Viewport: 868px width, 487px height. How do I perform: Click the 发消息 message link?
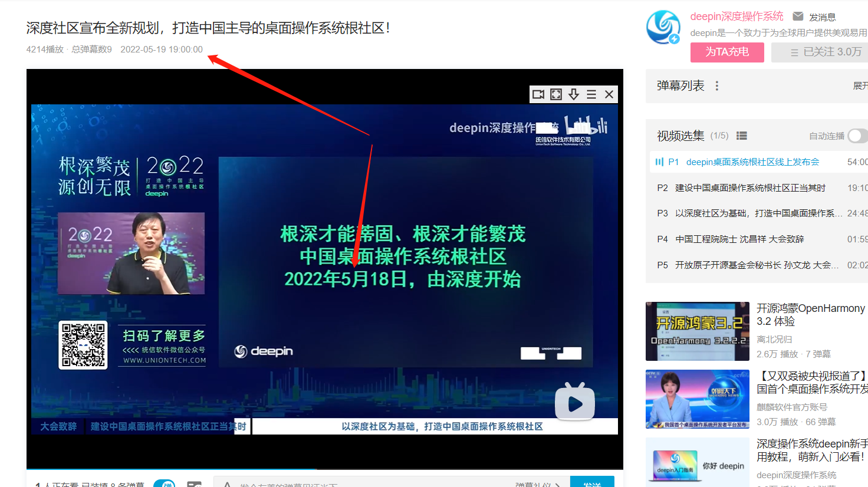click(823, 17)
